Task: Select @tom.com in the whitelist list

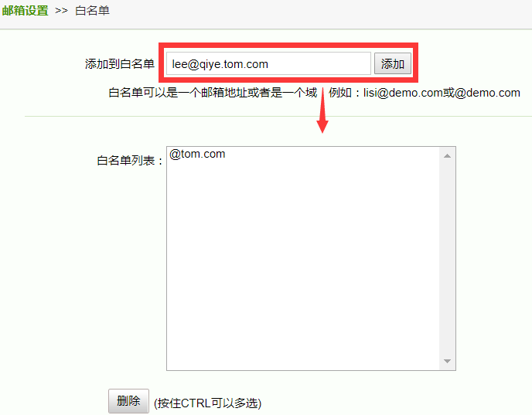Action: (x=196, y=154)
